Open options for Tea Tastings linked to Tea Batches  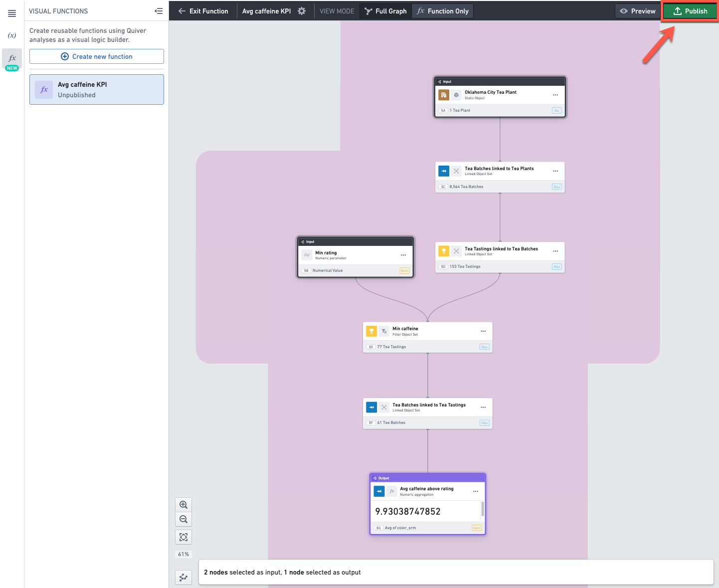[555, 251]
